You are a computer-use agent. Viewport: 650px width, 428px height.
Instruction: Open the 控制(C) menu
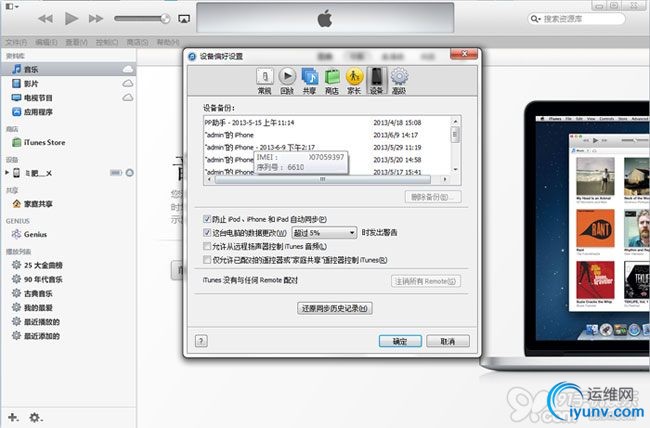(107, 42)
